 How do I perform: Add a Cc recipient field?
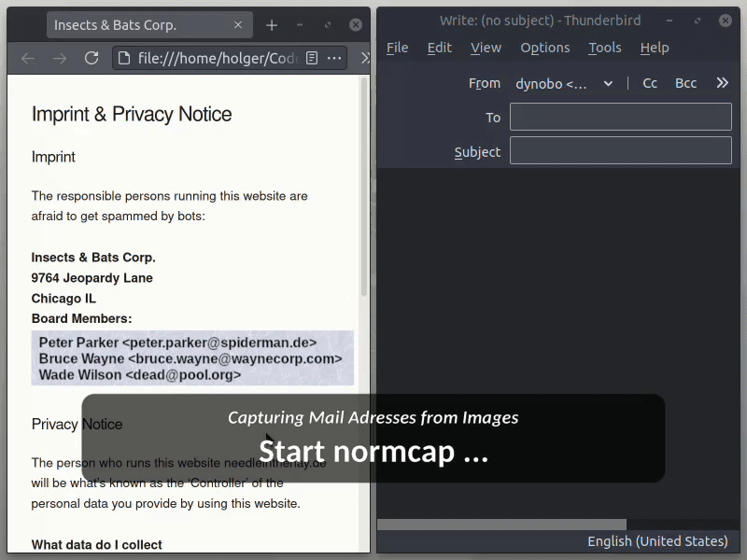coord(650,83)
